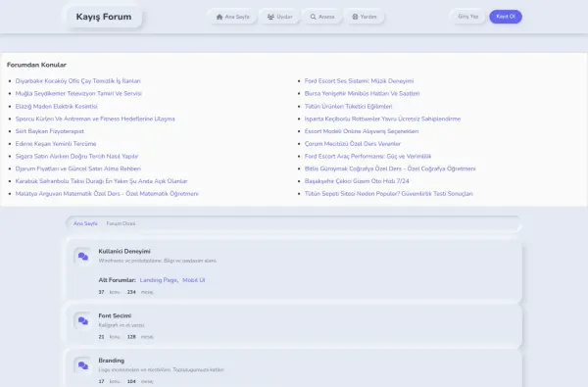Open Diyarbakır Kocaköy Ofis Çay Temizlik topic
Screen dimensions: 588x387
[x=78, y=81]
